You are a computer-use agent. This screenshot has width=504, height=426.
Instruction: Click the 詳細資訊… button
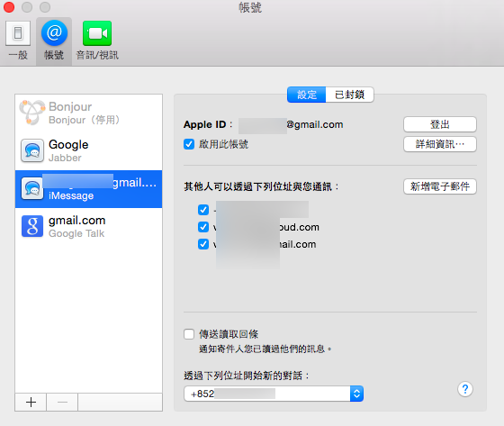[440, 144]
